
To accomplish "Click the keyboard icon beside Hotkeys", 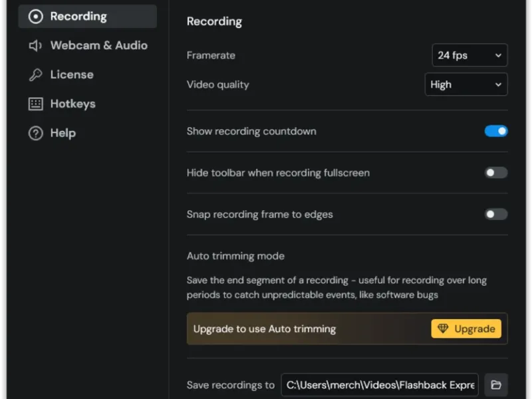I will pos(36,104).
